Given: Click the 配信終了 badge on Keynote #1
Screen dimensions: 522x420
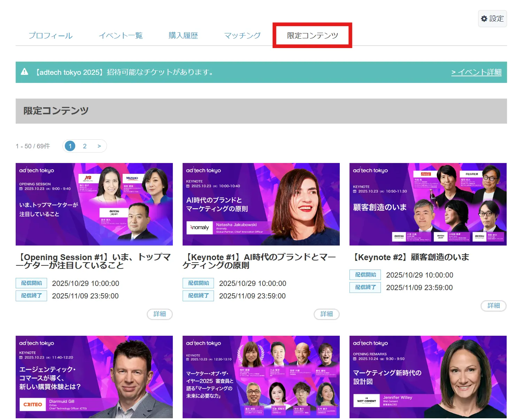Looking at the screenshot, I should (198, 296).
